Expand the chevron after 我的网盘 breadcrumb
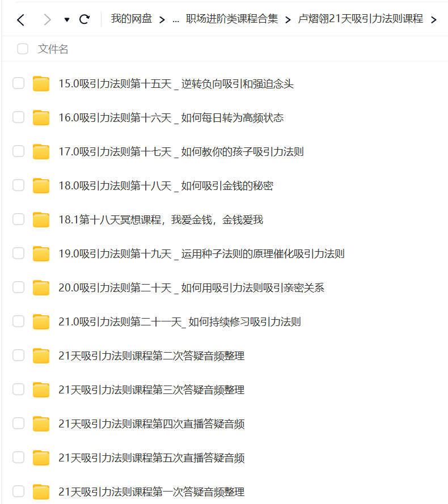This screenshot has height=504, width=448. tap(162, 20)
